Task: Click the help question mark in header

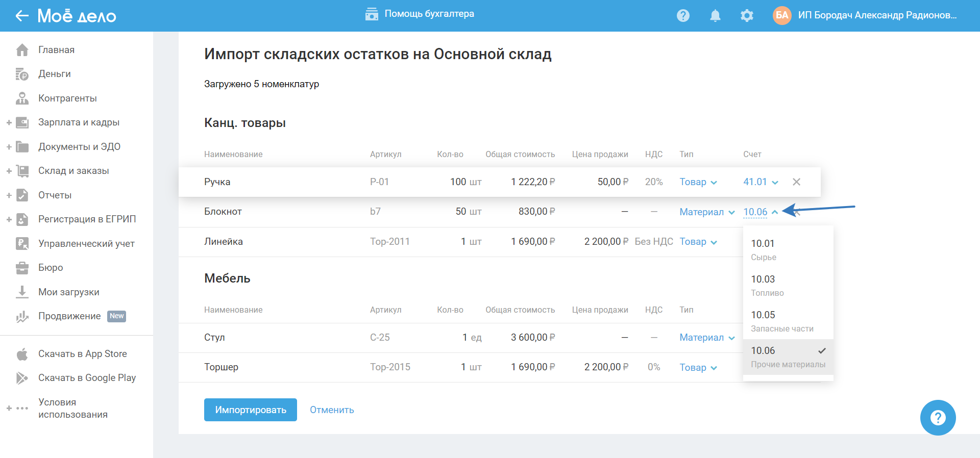Action: coord(683,16)
